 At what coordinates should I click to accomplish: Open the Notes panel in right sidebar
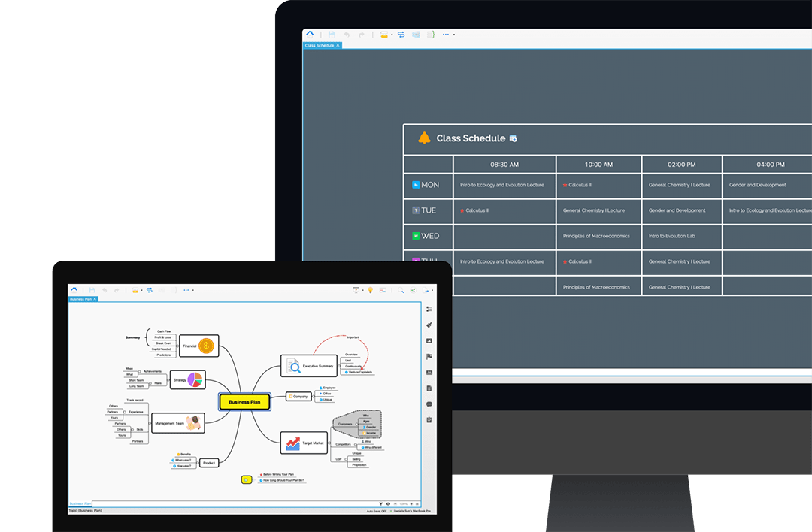tap(429, 388)
